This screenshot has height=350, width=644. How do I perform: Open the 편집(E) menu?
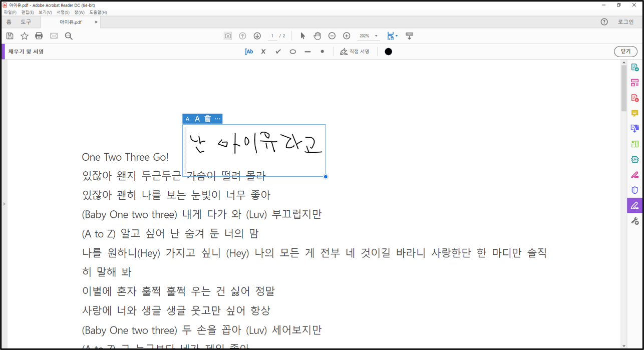[x=28, y=12]
